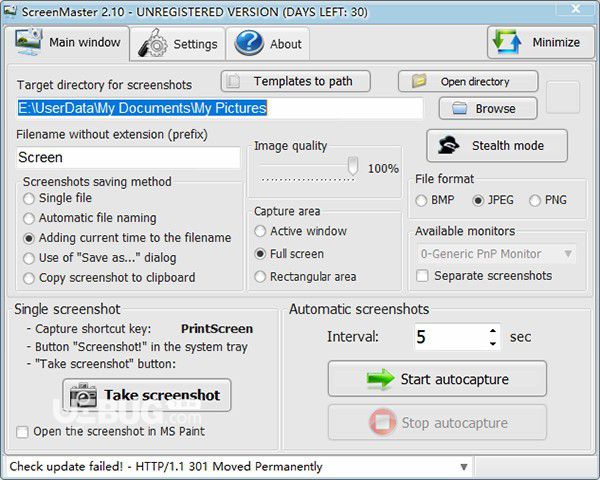Viewport: 600px width, 480px height.
Task: Click the PrintScreen shortcut key text
Action: point(217,329)
